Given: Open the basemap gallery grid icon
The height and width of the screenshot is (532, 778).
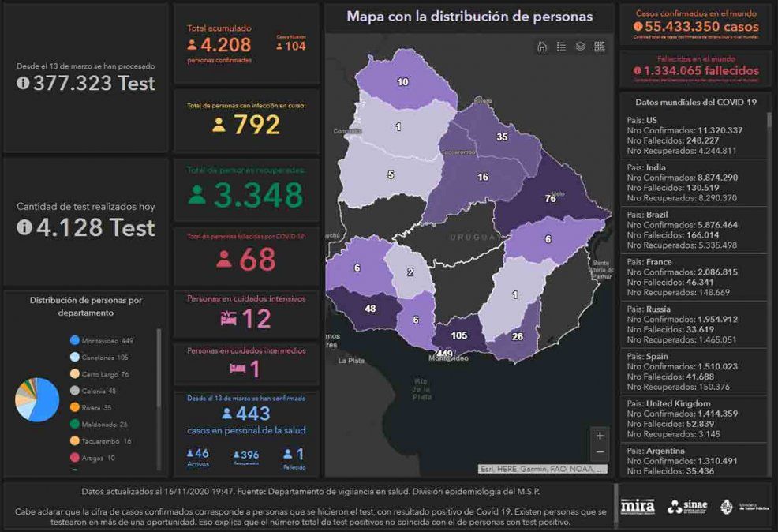Looking at the screenshot, I should 600,47.
